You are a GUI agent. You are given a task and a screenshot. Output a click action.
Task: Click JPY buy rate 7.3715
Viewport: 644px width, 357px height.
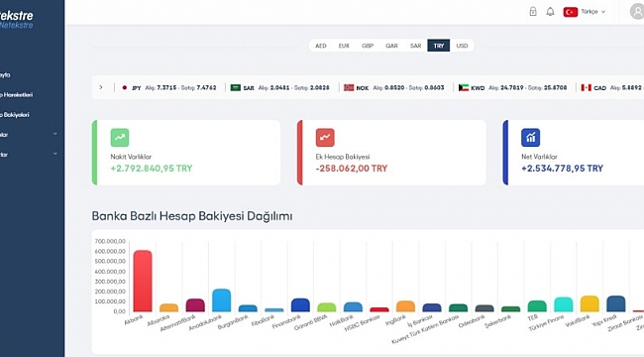click(x=166, y=87)
